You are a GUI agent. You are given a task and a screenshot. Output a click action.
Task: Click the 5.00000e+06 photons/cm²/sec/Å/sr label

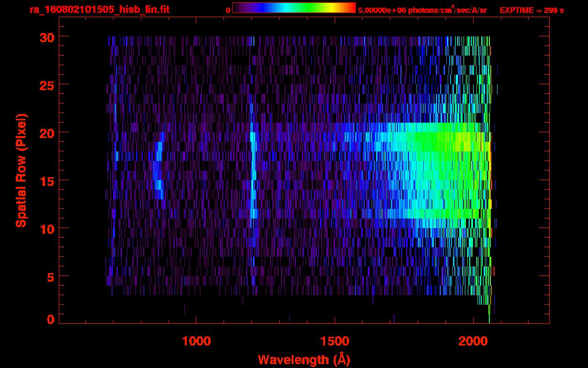[x=422, y=10]
